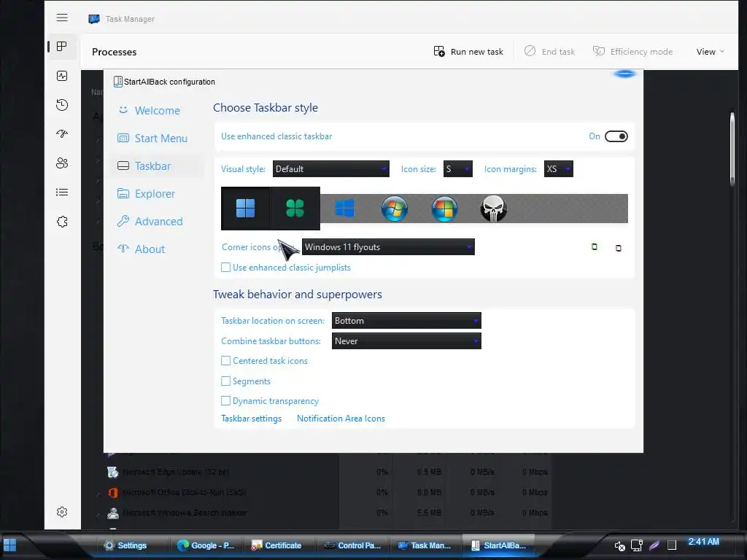The width and height of the screenshot is (747, 560).
Task: Open Startup apps page in Task Manager sidebar
Action: click(62, 134)
